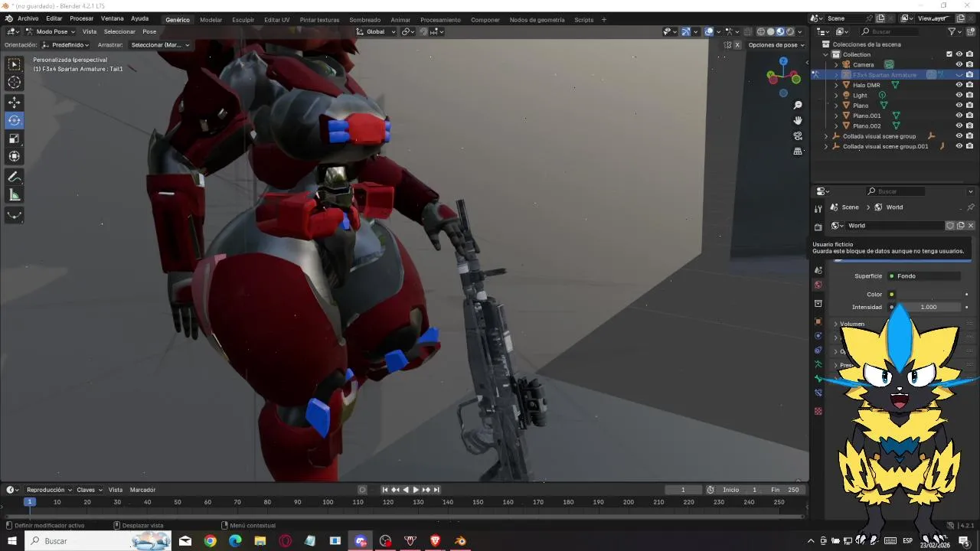Toggle viewport gizmos
This screenshot has width=980, height=551.
686,31
